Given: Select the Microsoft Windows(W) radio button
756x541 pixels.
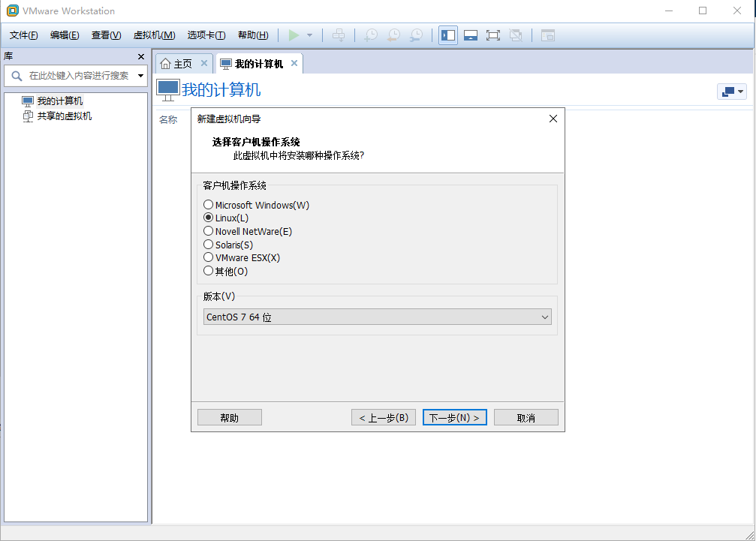Looking at the screenshot, I should [208, 205].
